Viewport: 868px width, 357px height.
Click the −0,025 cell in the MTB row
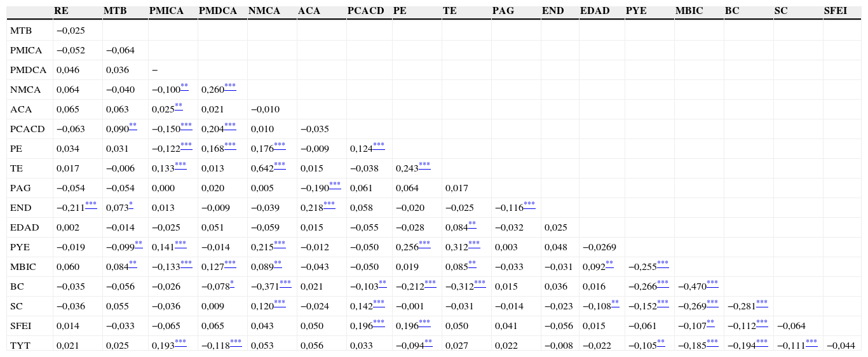point(71,30)
